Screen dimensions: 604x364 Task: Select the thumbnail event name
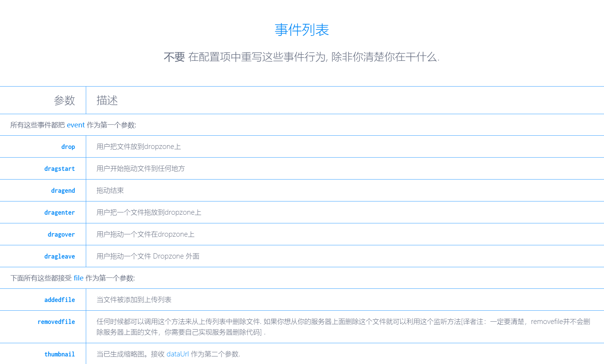[59, 354]
